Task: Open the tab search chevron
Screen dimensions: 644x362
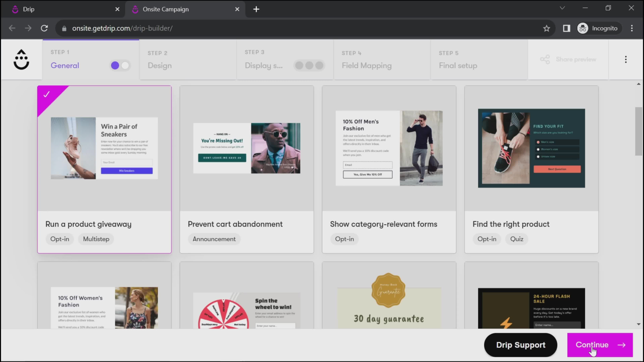Action: click(x=562, y=8)
